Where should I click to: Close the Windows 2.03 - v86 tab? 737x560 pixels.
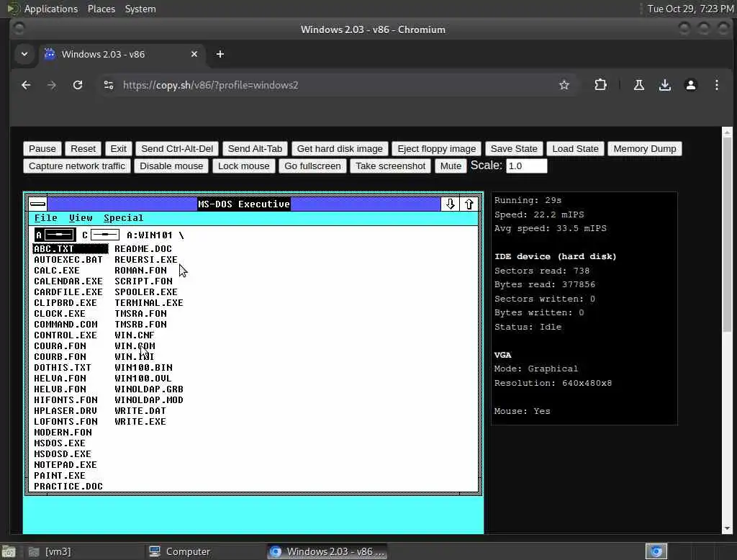[x=194, y=54]
